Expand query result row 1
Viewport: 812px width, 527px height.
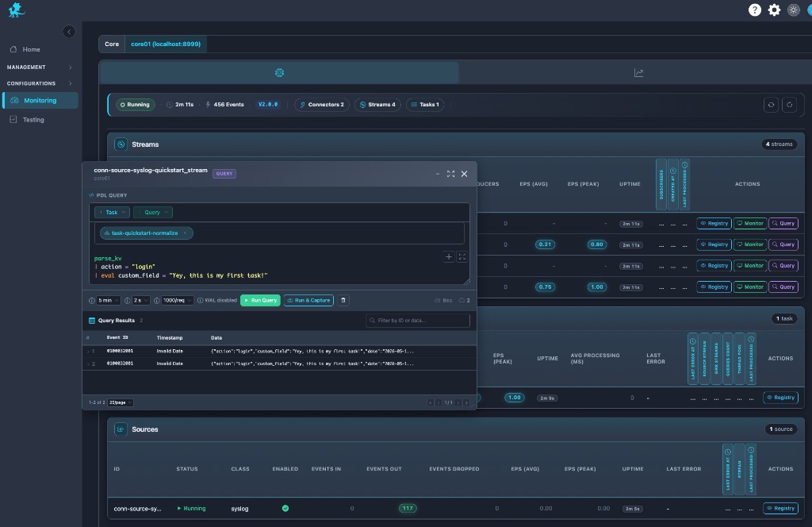pos(89,352)
